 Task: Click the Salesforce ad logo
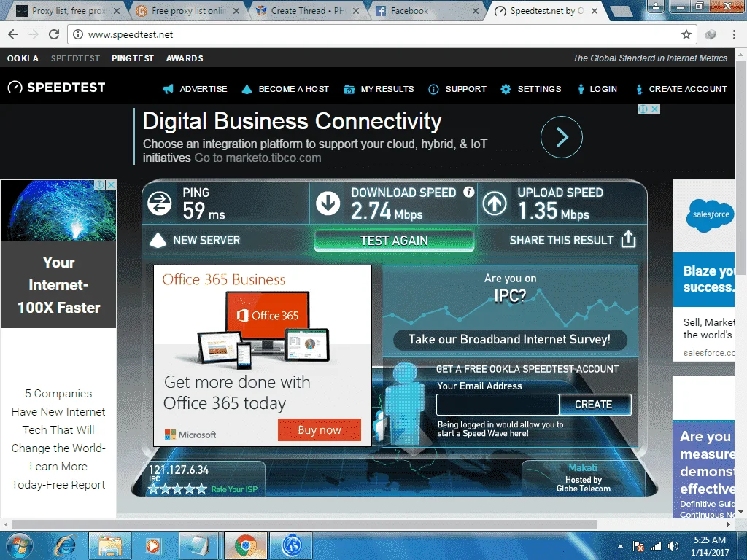tap(710, 215)
